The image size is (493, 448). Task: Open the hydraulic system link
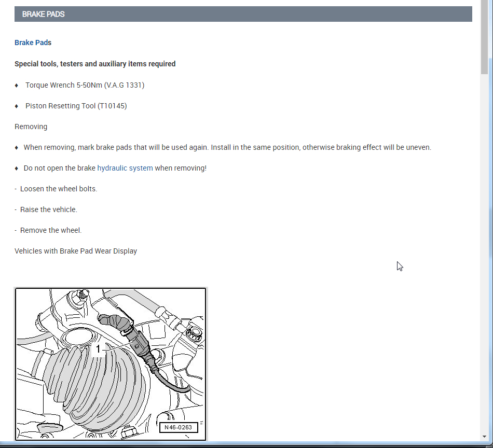[125, 168]
